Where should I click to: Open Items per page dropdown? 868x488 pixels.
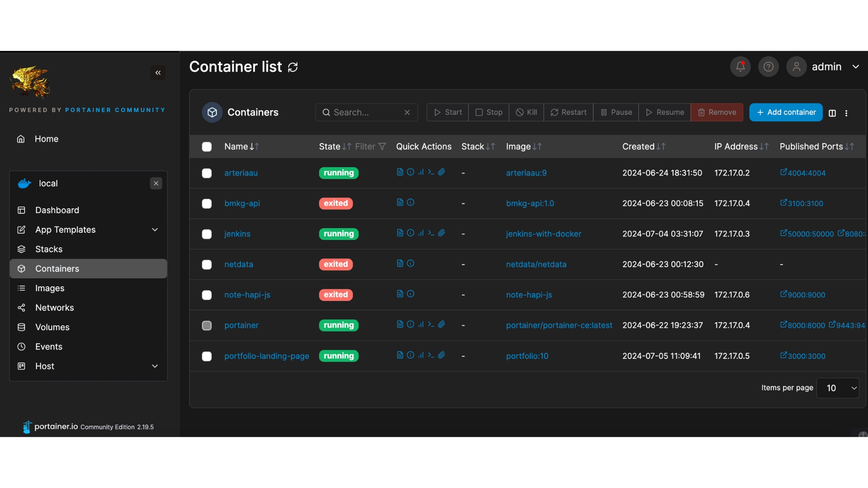coord(838,388)
